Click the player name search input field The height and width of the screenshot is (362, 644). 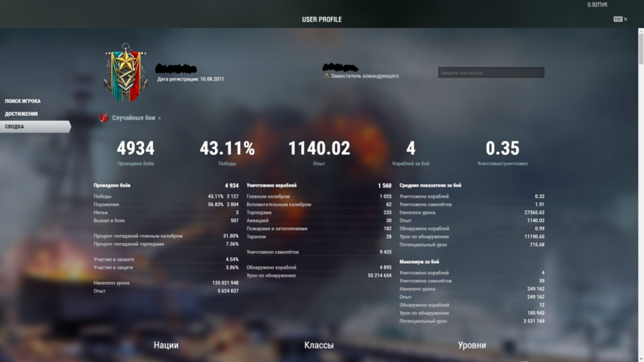[491, 72]
